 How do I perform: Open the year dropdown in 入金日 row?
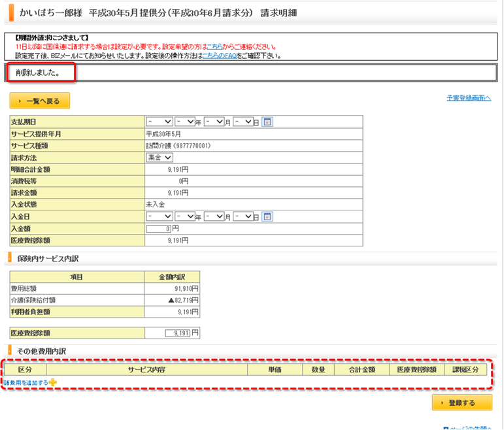(x=185, y=216)
